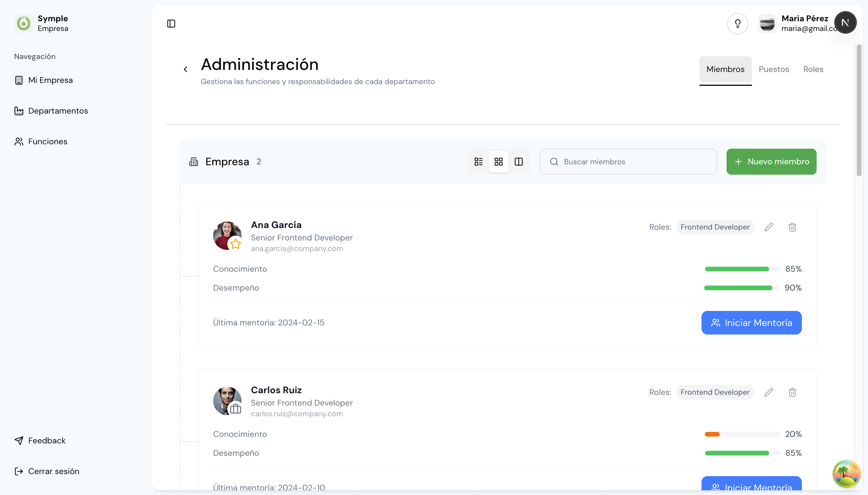The image size is (868, 495).
Task: Delete Ana García with trash icon
Action: coord(792,227)
